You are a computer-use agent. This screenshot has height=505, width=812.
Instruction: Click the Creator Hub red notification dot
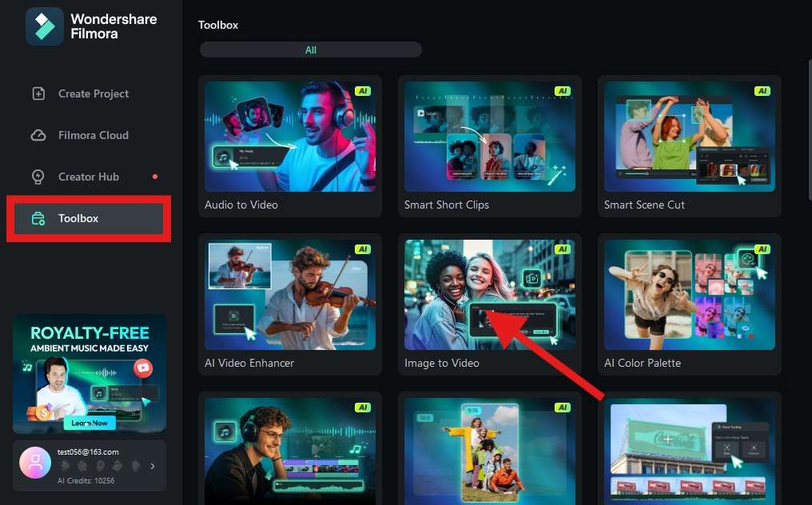pyautogui.click(x=155, y=177)
